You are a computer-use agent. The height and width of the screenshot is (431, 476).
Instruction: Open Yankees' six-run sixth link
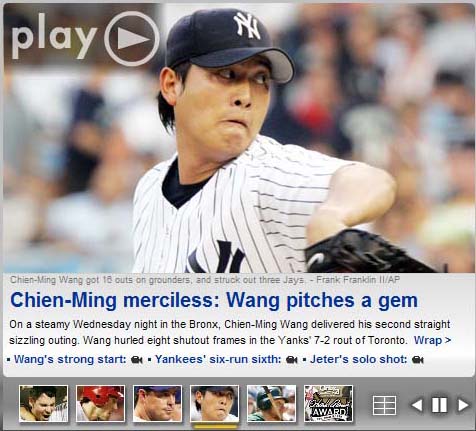coord(218,359)
